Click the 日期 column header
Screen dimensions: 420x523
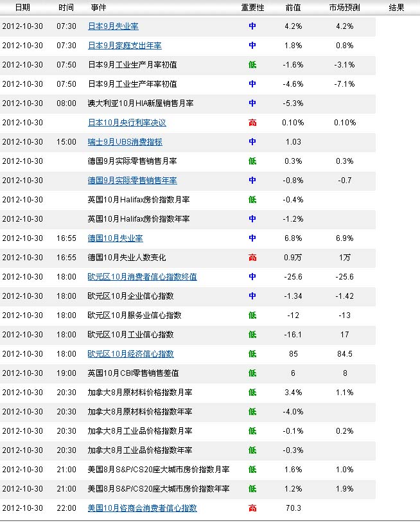(22, 7)
